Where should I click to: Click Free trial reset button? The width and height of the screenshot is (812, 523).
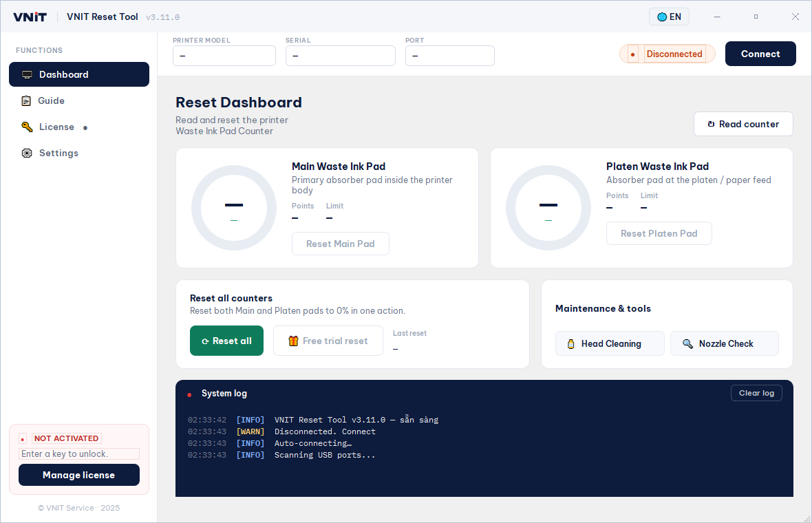pyautogui.click(x=328, y=341)
